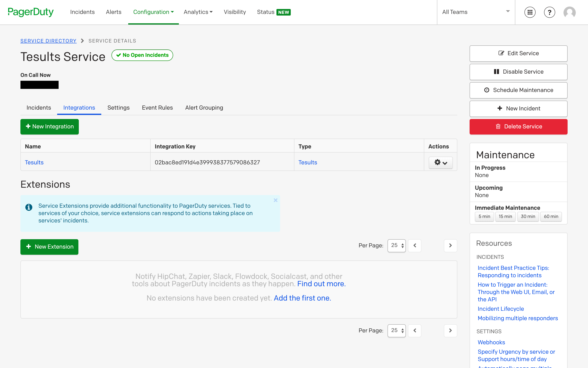Open Visibility in top navigation

coord(235,12)
